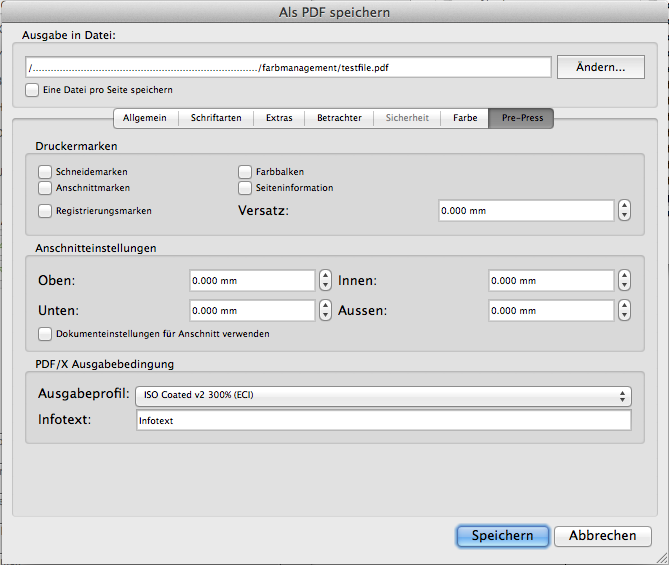
Task: Enable the Farbbalken checkbox
Action: [x=245, y=172]
